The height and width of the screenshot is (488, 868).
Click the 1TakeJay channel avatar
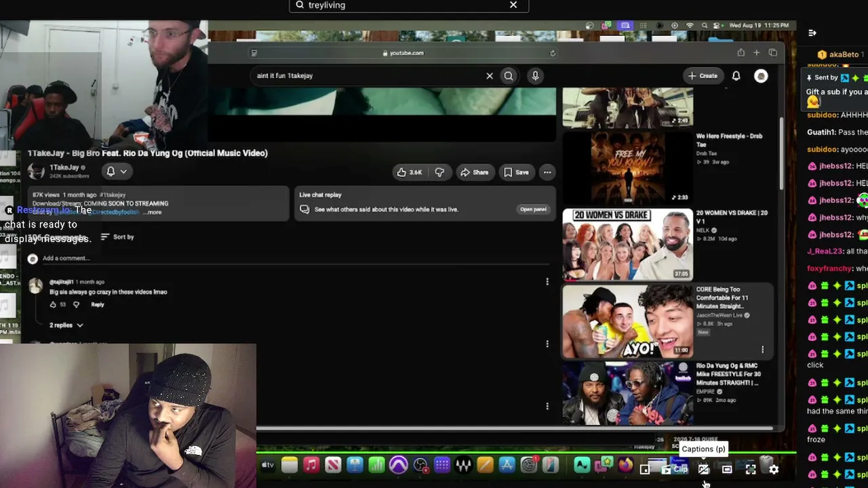point(36,171)
